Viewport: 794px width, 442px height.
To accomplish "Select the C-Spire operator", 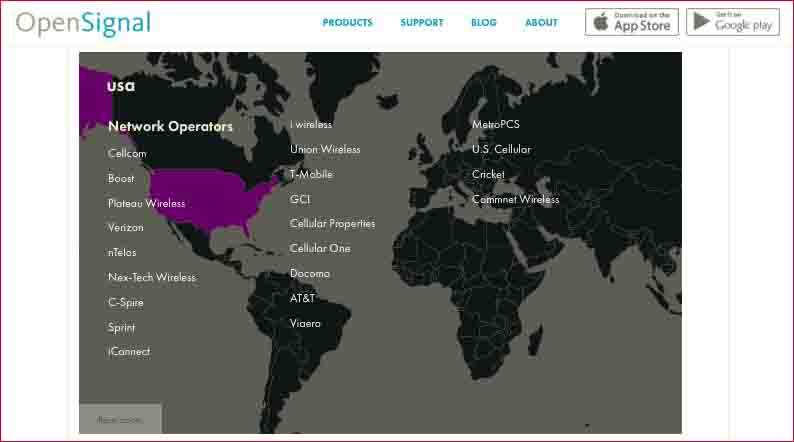I will (126, 303).
